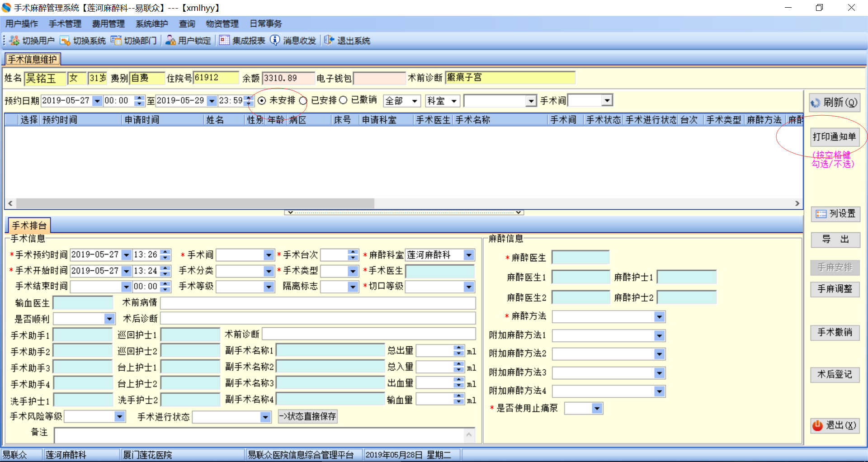
Task: Click the left scroll arrow of the list
Action: (x=10, y=203)
